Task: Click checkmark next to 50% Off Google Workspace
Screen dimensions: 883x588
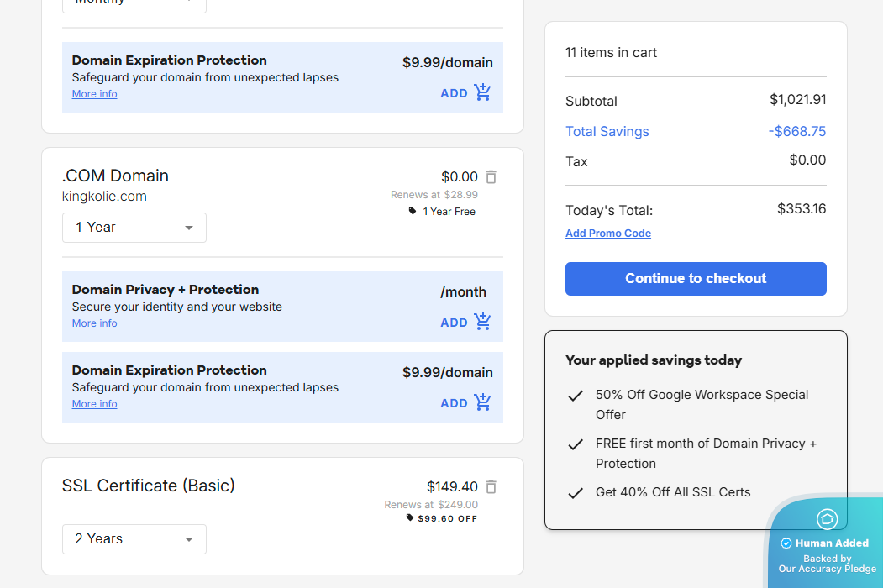Action: click(576, 396)
